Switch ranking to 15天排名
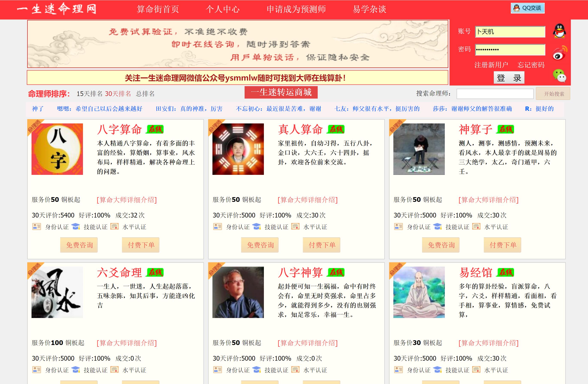 (89, 94)
